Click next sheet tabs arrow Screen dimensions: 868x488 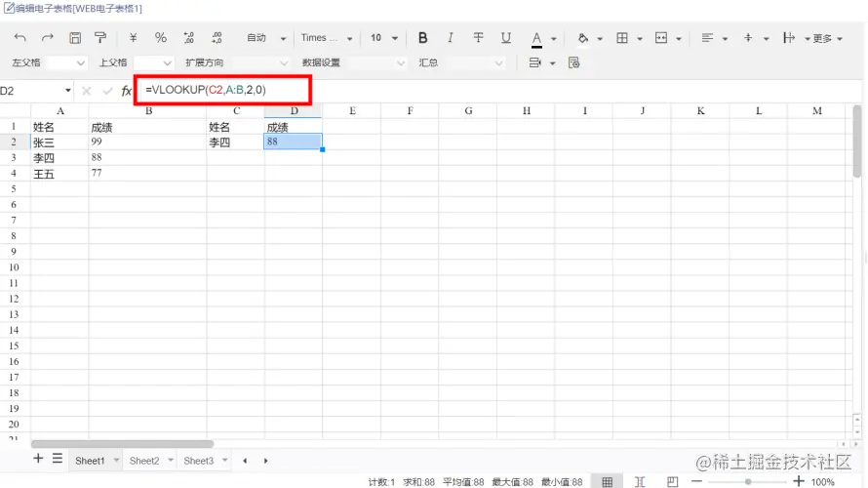coord(265,461)
